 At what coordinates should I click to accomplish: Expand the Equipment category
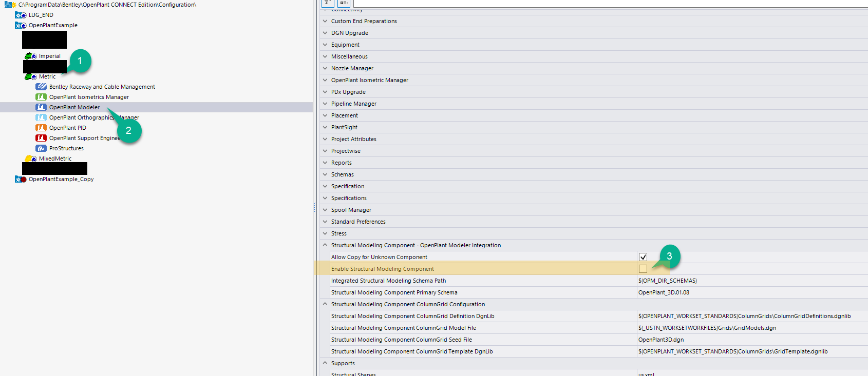[x=325, y=45]
